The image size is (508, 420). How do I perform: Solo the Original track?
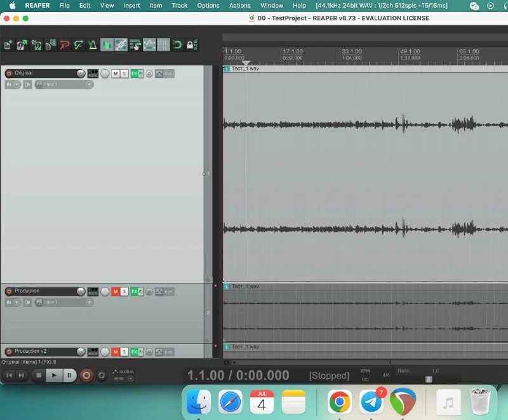pyautogui.click(x=124, y=74)
